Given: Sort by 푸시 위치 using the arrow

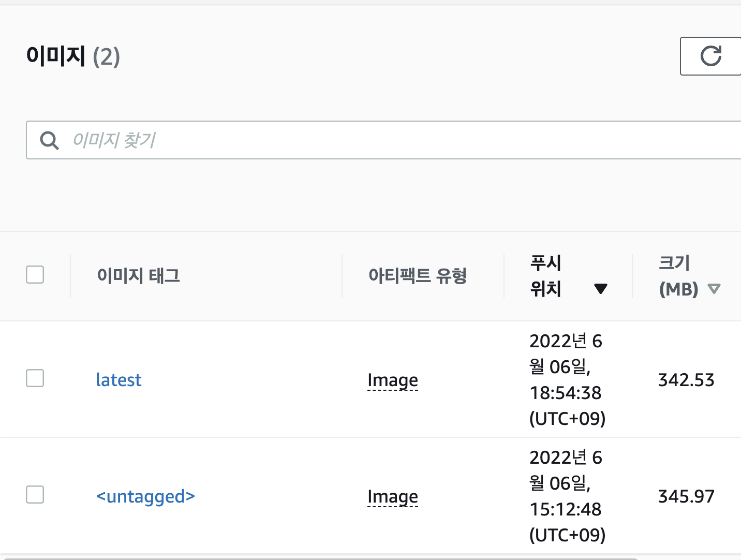Looking at the screenshot, I should click(601, 289).
